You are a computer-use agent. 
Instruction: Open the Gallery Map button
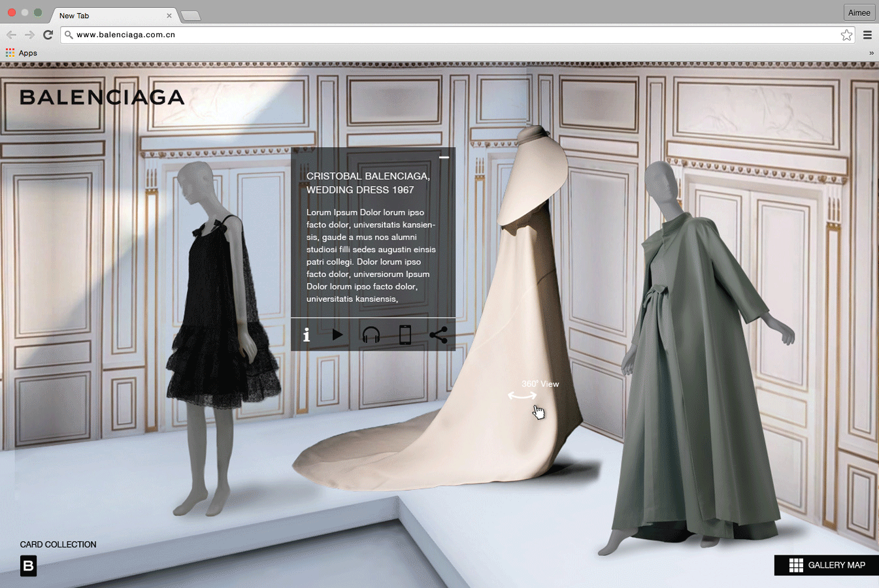tap(827, 565)
